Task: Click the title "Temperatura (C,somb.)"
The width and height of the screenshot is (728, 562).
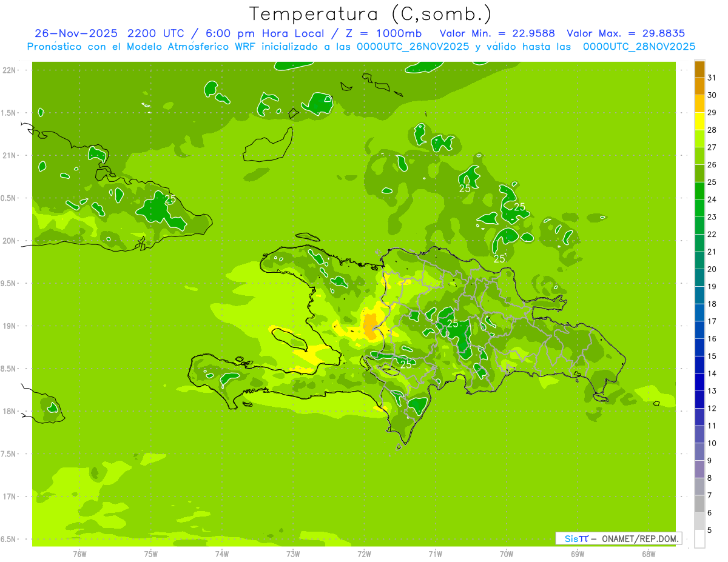Action: click(370, 13)
